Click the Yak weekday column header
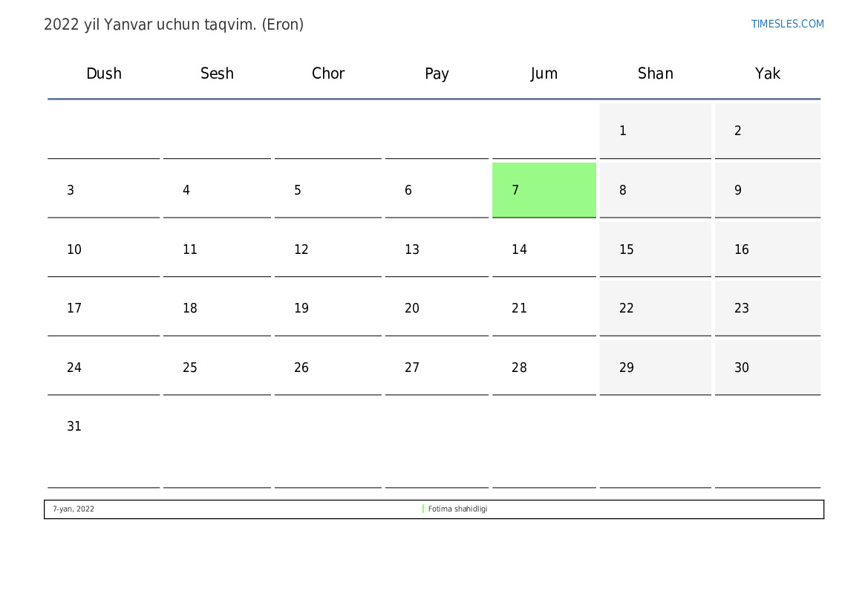 tap(767, 74)
